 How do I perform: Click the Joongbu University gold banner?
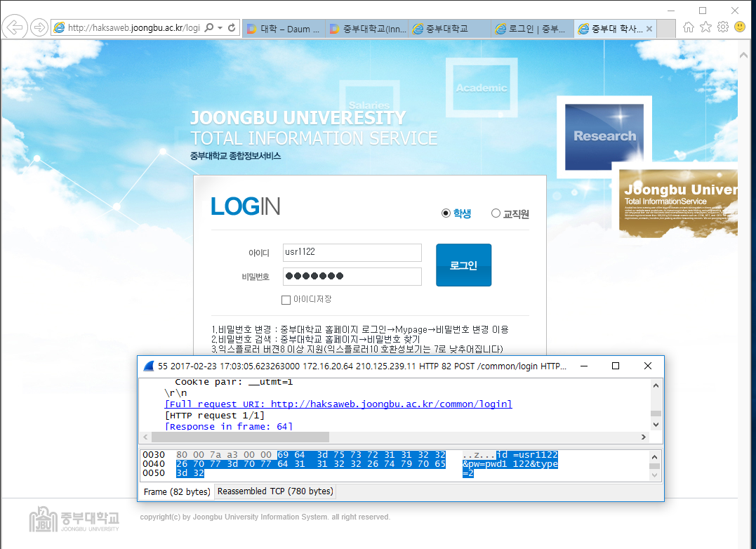[678, 204]
